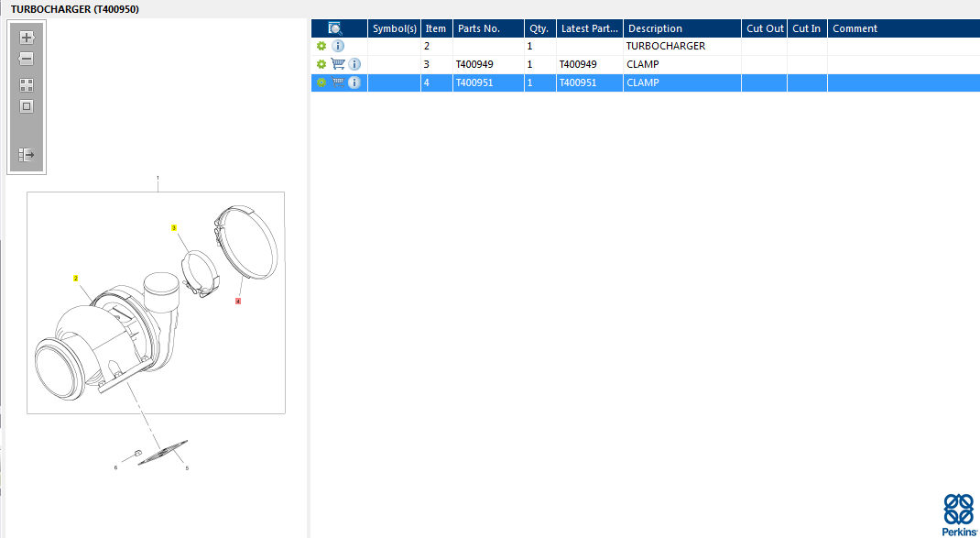
Task: Open info icon for TURBOCHARGER row
Action: (337, 47)
